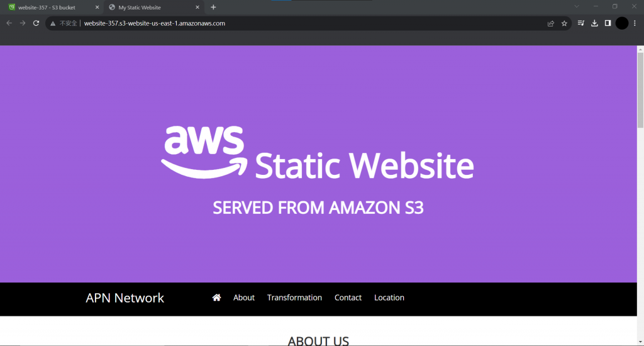Click the scrollbar up arrow
This screenshot has height=346, width=644.
pos(640,49)
